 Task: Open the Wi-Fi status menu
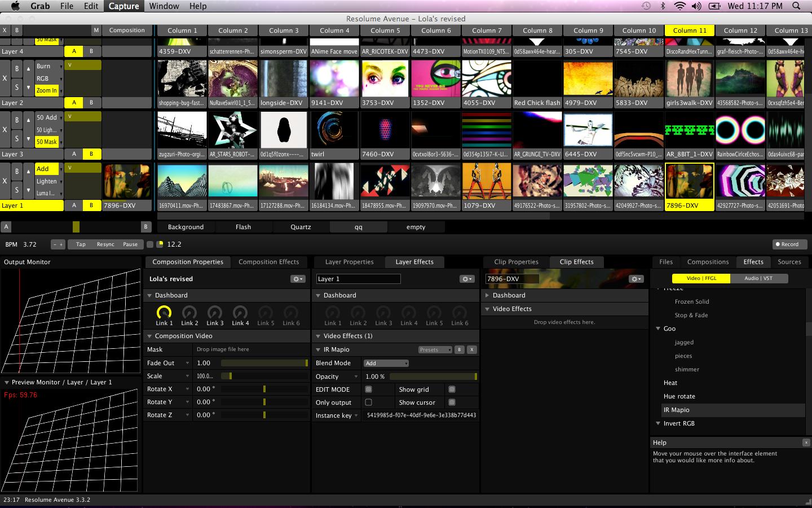(x=680, y=6)
